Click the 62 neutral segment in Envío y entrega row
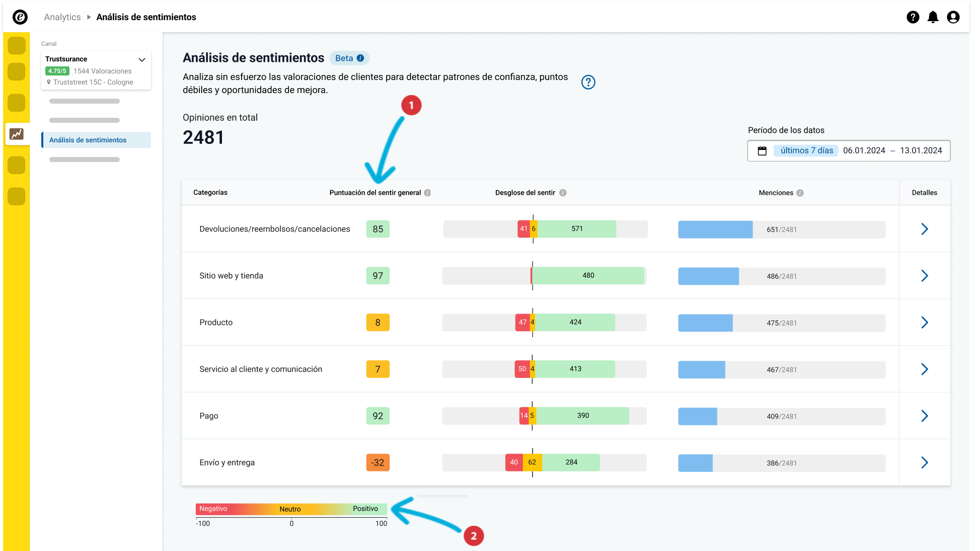980x551 pixels. pos(532,462)
